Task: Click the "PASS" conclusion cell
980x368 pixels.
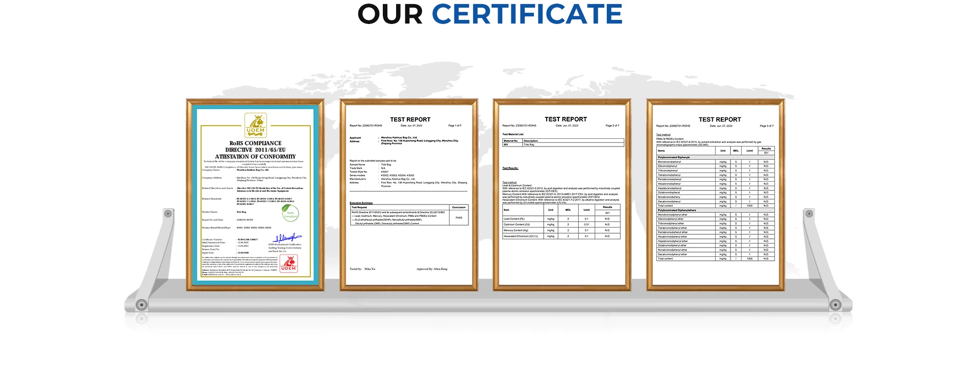Action: point(459,218)
